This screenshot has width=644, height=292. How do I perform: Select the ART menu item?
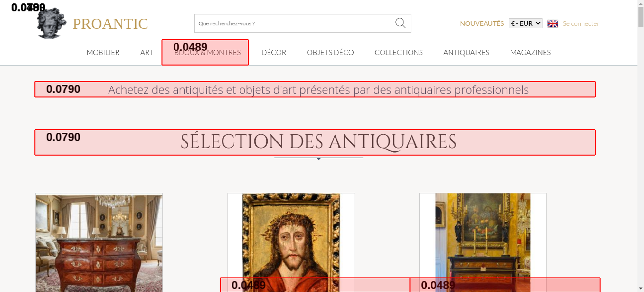pyautogui.click(x=147, y=52)
